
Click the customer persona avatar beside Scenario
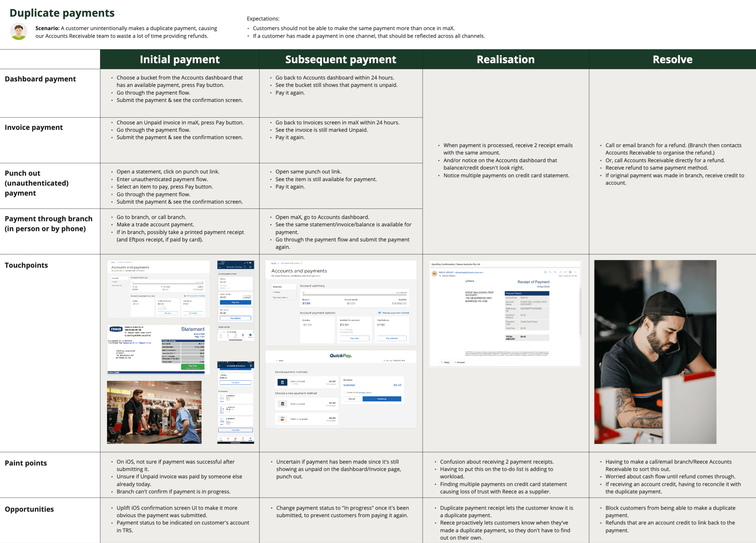[19, 32]
